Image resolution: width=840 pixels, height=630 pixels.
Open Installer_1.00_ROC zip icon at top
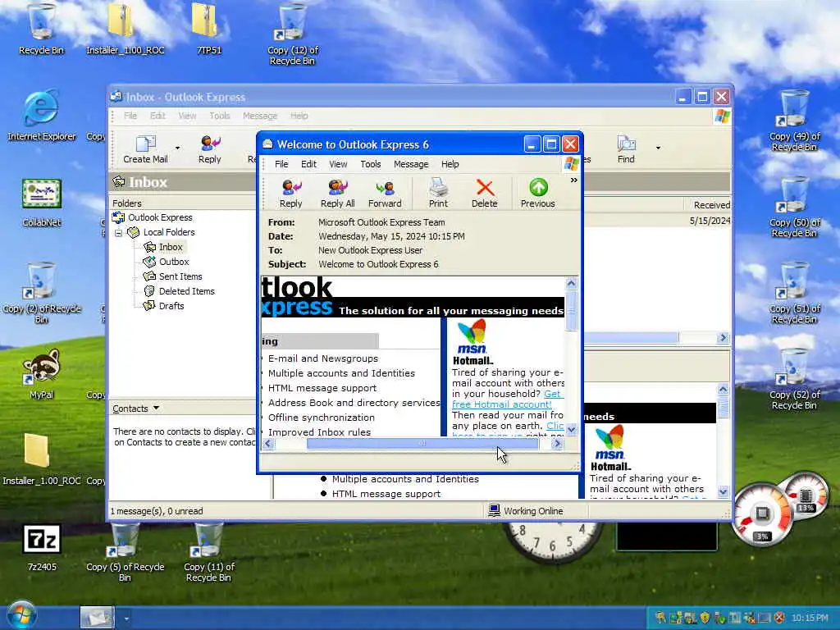click(125, 29)
